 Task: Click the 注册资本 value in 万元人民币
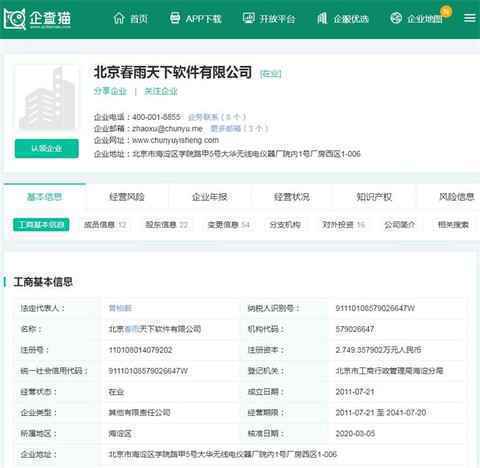(378, 350)
